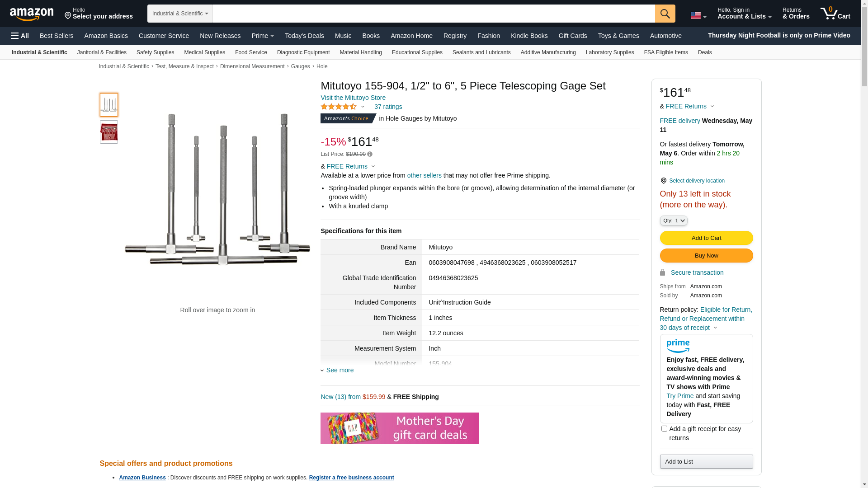Image resolution: width=868 pixels, height=488 pixels.
Task: Open the Industrial & Scientific search category dropdown
Action: click(180, 14)
